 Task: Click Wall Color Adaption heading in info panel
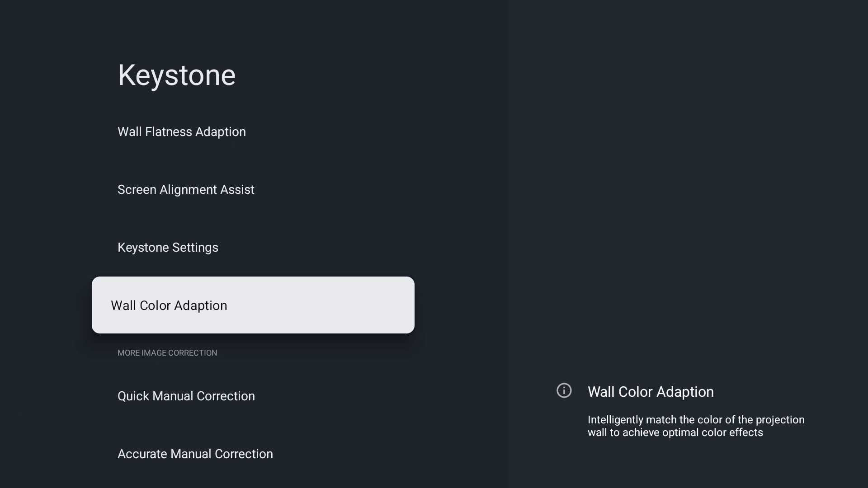tap(651, 392)
